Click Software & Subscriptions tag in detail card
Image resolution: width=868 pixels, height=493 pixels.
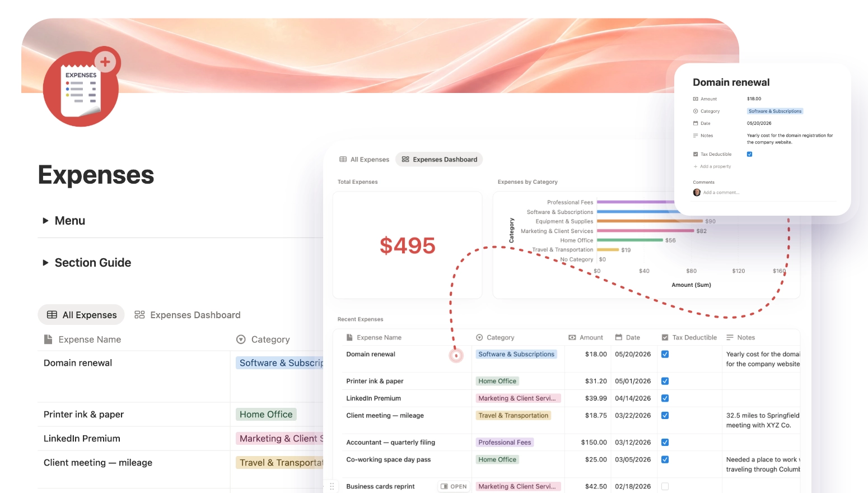(x=775, y=111)
